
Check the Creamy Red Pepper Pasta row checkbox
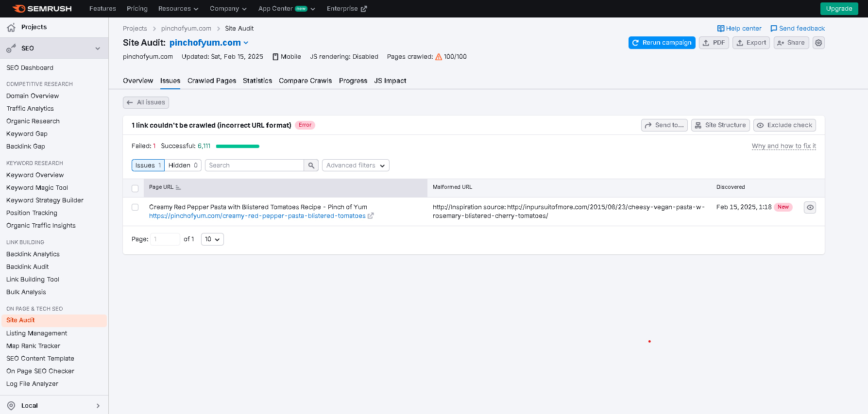135,207
